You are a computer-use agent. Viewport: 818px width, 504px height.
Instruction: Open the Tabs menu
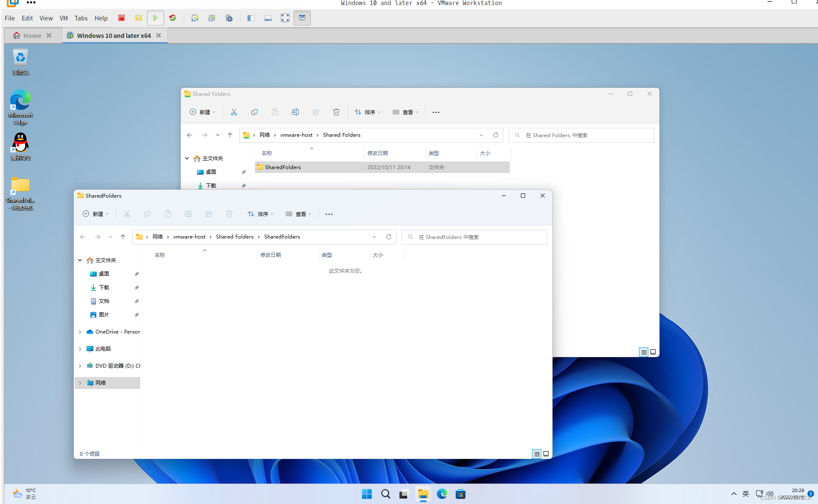[x=81, y=18]
